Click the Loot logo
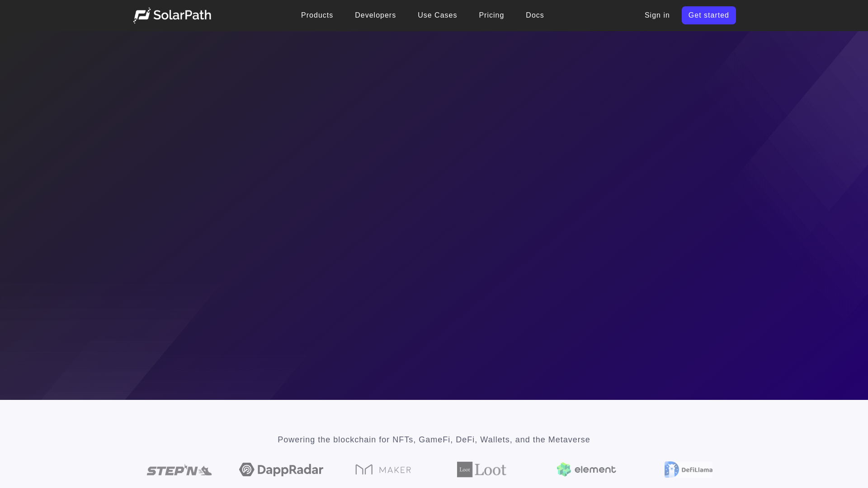 [x=481, y=469]
